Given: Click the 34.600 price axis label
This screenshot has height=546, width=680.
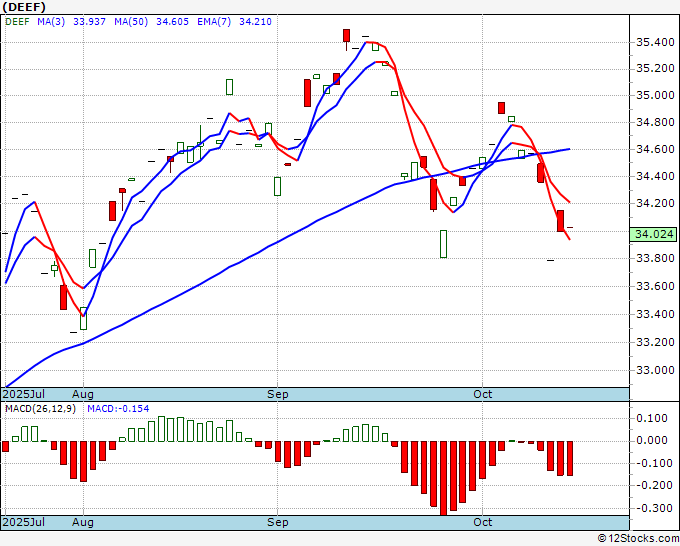Looking at the screenshot, I should pyautogui.click(x=655, y=149).
